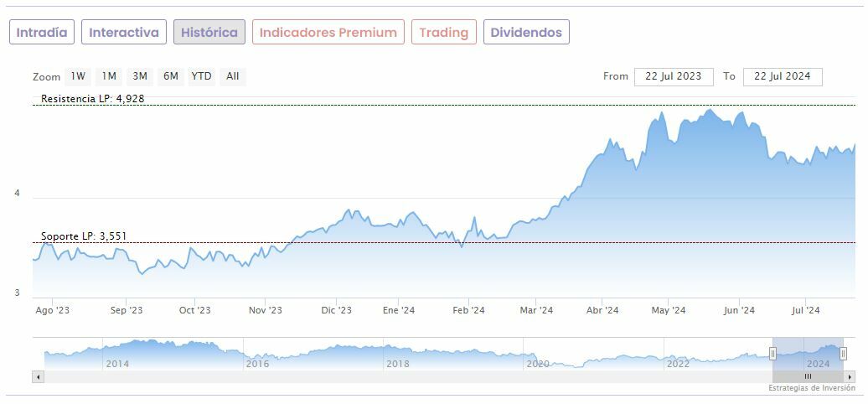Grab the right navigator range handle
Image resolution: width=868 pixels, height=404 pixels.
844,354
